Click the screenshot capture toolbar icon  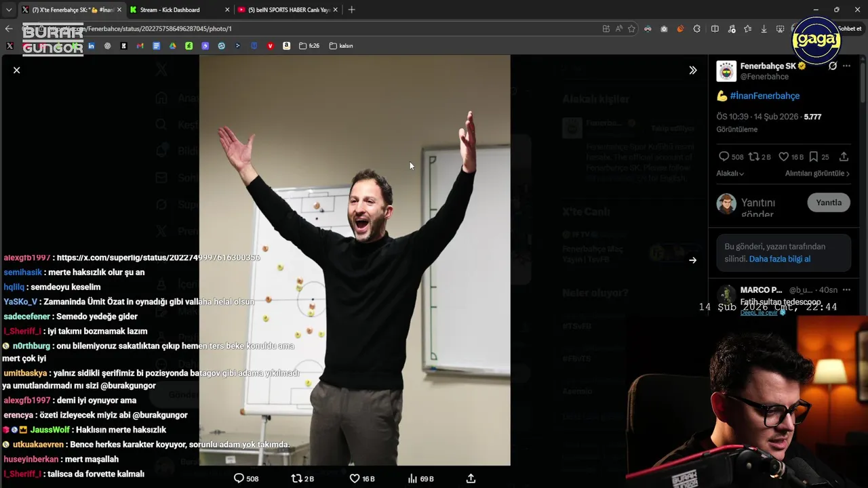click(x=780, y=28)
